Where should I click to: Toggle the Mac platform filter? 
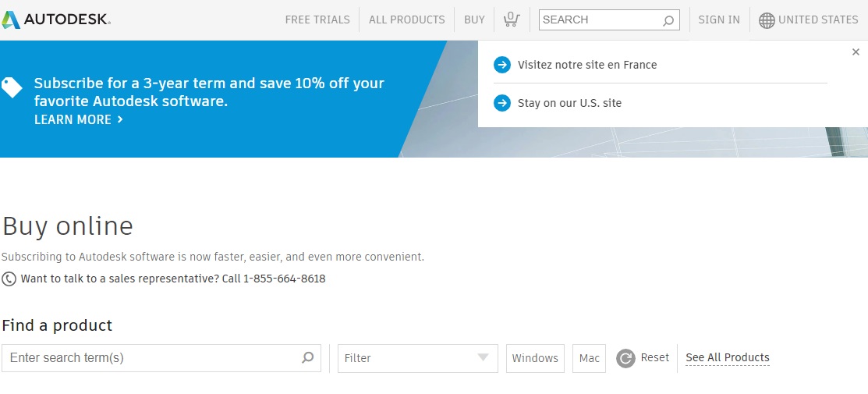tap(590, 358)
